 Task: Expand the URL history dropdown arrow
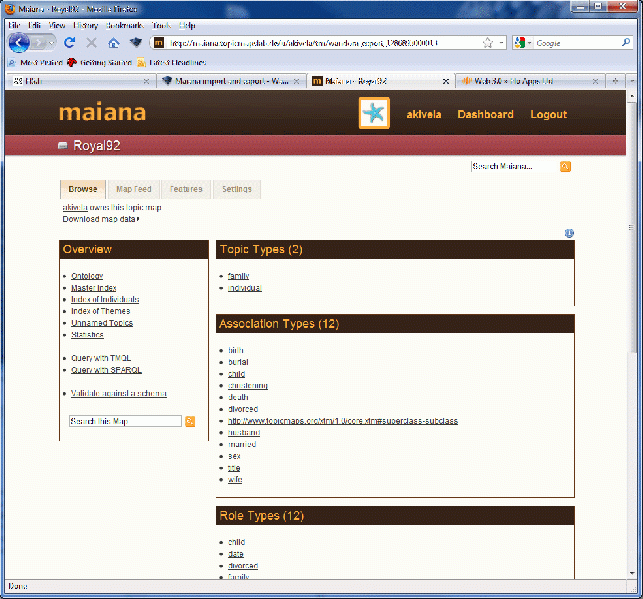tap(500, 43)
